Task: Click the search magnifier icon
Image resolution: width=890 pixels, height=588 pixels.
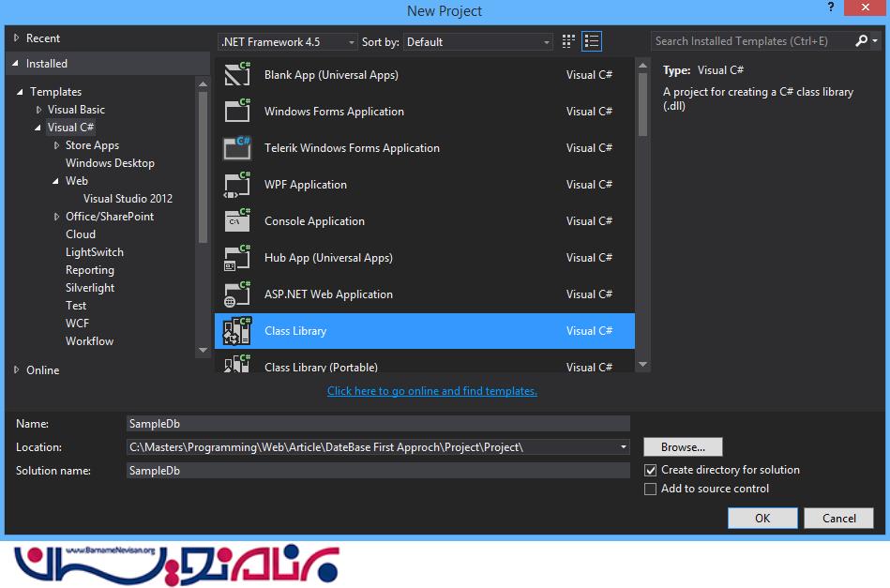Action: (x=862, y=41)
